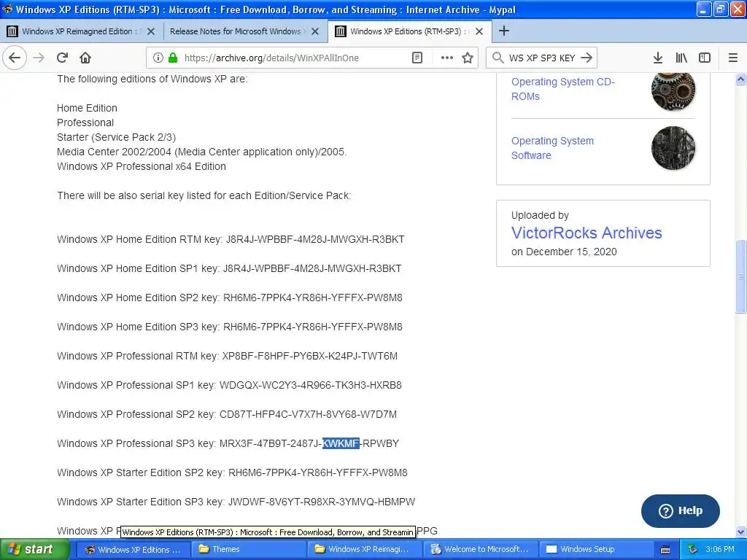Click the gears thumbnail for Operating System CD-ROMs
Screen dimensions: 747x560
click(673, 90)
